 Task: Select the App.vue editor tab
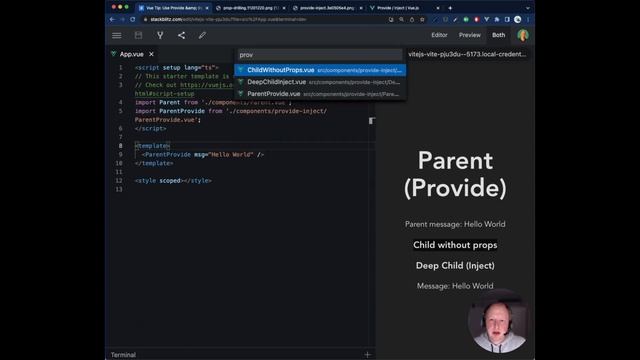coord(131,54)
